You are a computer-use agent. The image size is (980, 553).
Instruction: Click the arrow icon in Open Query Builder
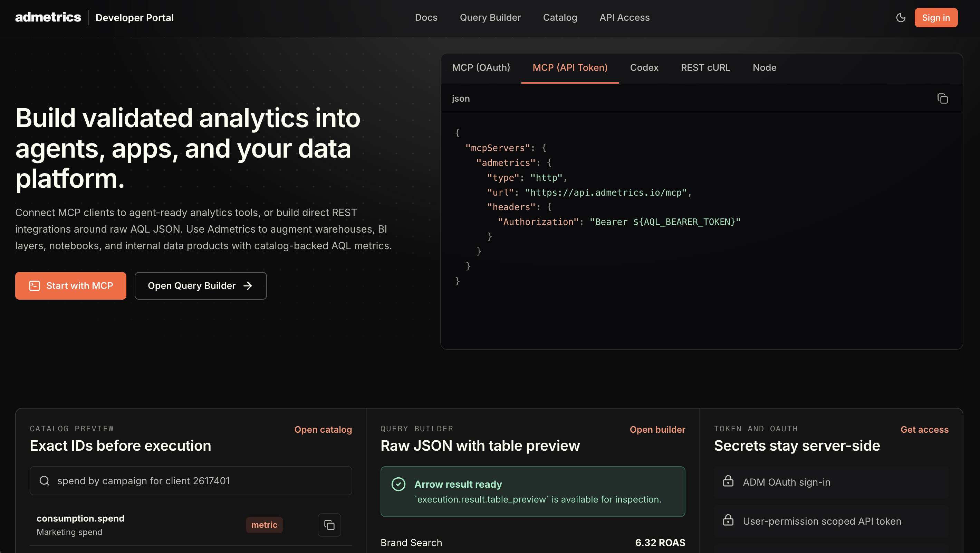pyautogui.click(x=248, y=285)
